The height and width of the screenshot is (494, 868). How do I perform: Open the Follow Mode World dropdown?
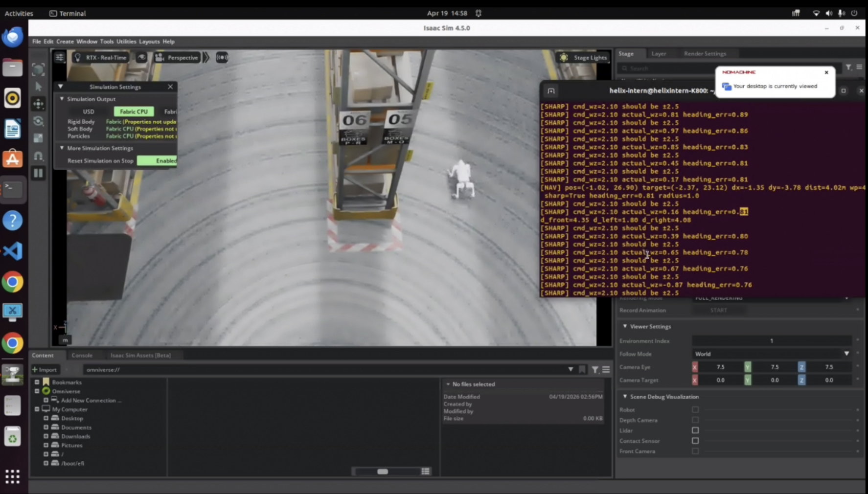point(772,354)
